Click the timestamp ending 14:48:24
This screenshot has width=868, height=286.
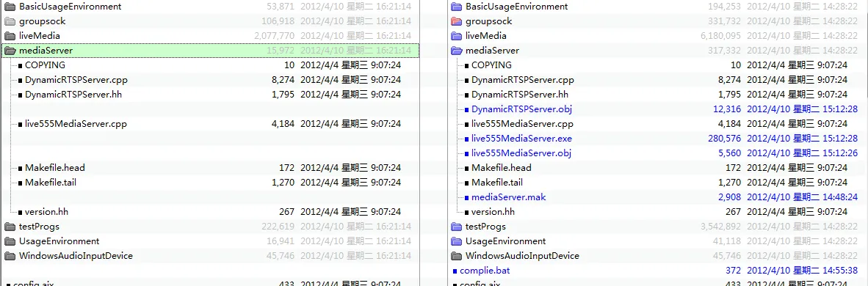[x=802, y=197]
